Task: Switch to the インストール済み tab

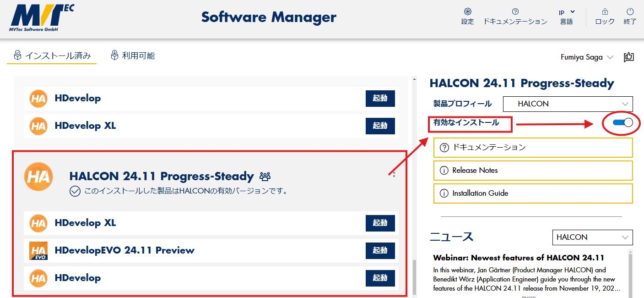Action: [x=52, y=56]
